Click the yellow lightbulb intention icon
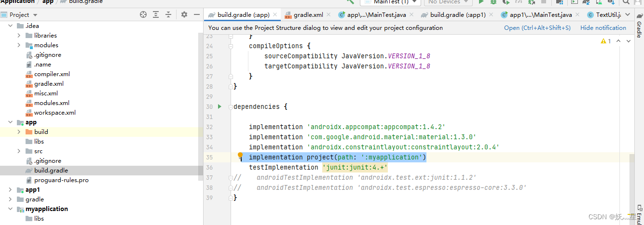This screenshot has height=225, width=644. pyautogui.click(x=240, y=155)
